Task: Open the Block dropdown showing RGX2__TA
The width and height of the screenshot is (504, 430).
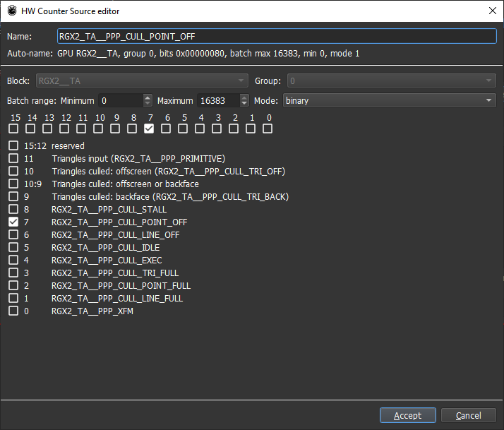Action: 143,81
